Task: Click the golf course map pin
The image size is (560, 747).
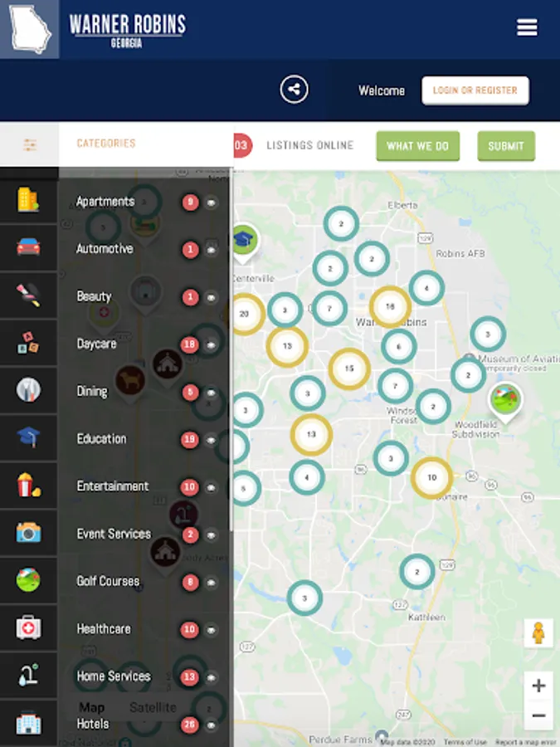Action: pyautogui.click(x=504, y=403)
